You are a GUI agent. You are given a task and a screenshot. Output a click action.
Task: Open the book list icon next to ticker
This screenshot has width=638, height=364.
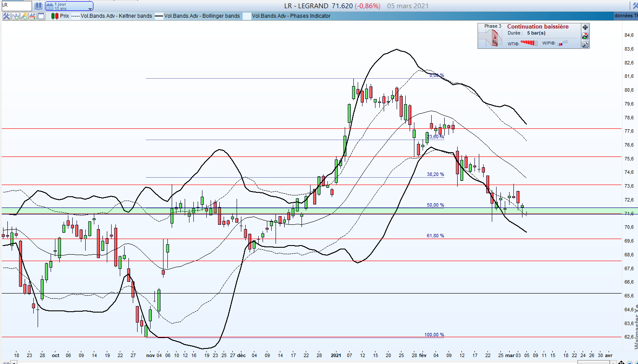38,6
